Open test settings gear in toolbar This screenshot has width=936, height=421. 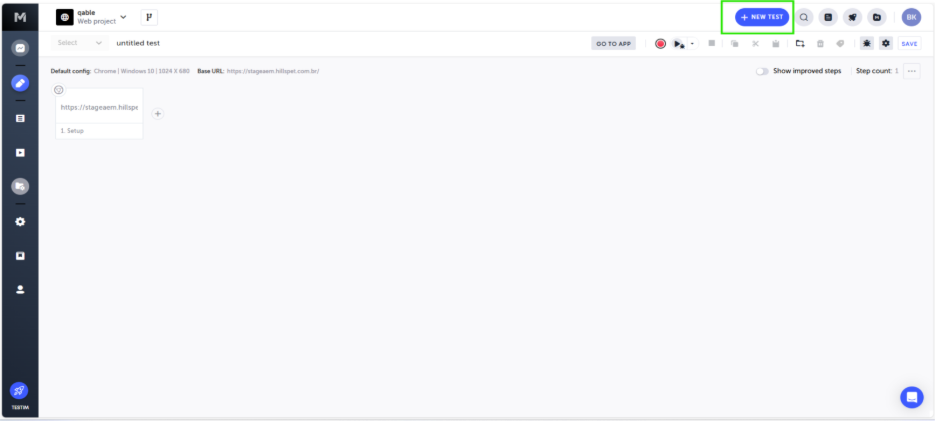pyautogui.click(x=886, y=44)
